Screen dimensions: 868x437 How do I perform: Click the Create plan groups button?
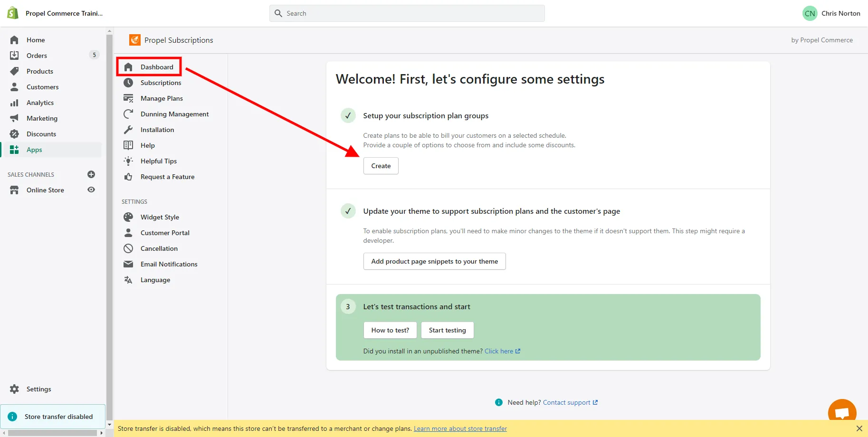click(381, 166)
